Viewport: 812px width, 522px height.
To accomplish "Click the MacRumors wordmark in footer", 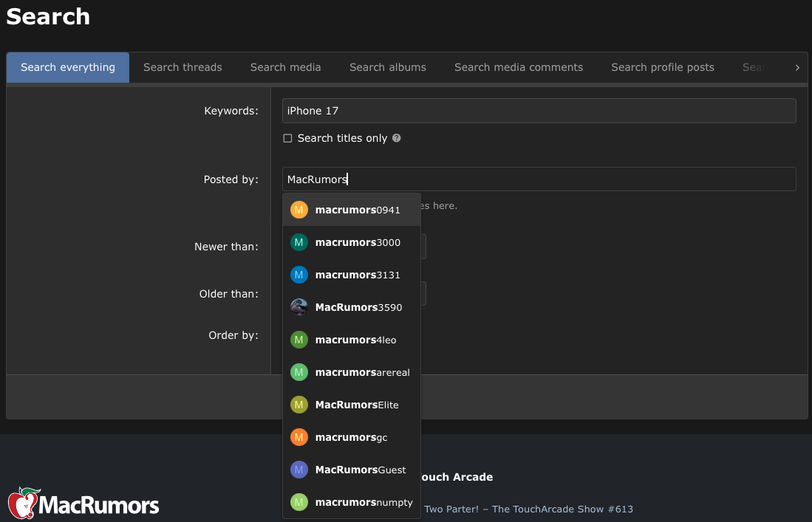I will pos(99,506).
